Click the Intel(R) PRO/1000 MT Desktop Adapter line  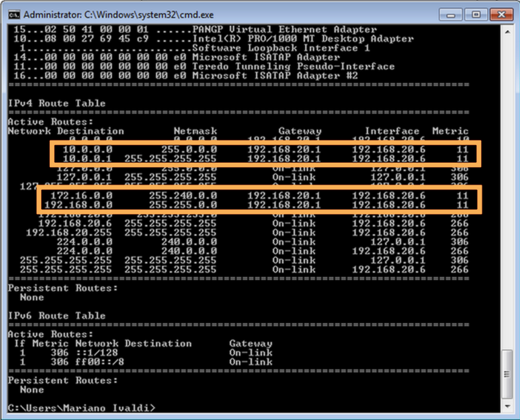pyautogui.click(x=213, y=39)
